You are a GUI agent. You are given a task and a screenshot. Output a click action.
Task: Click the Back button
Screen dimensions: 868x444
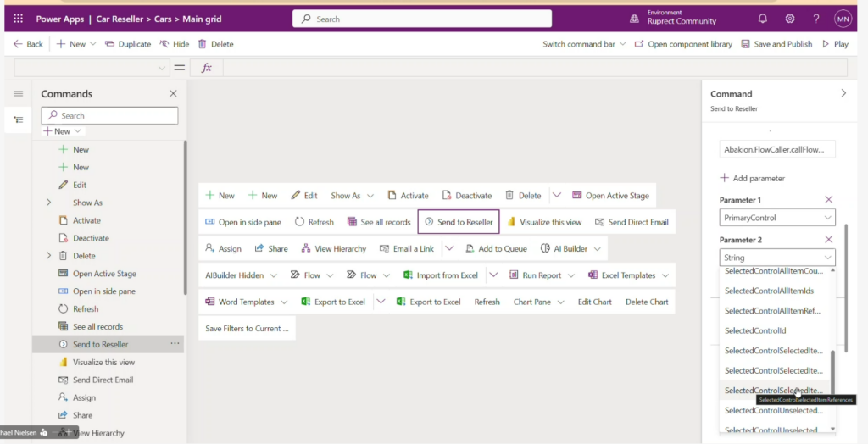click(x=29, y=44)
